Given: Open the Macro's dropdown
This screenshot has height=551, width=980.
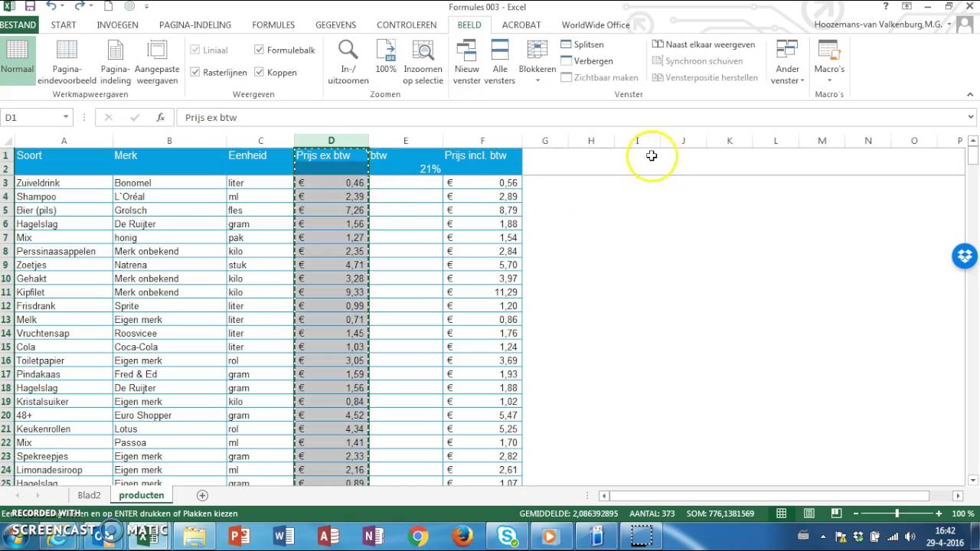Looking at the screenshot, I should click(829, 61).
